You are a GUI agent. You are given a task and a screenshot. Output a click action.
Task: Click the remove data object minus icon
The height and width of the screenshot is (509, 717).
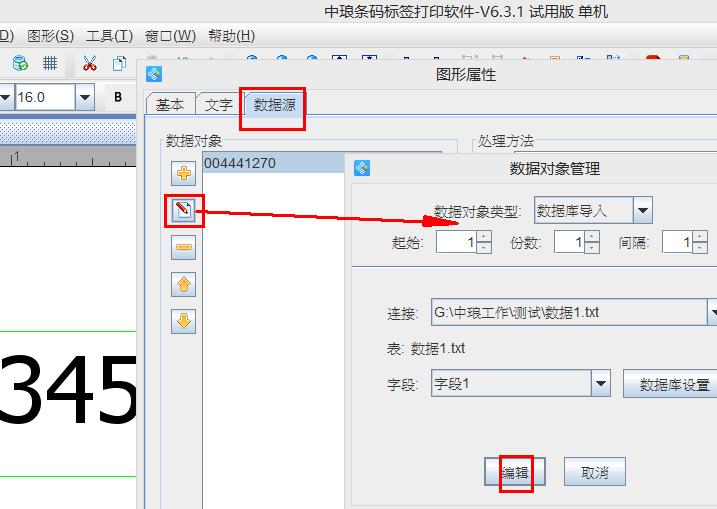(x=184, y=248)
